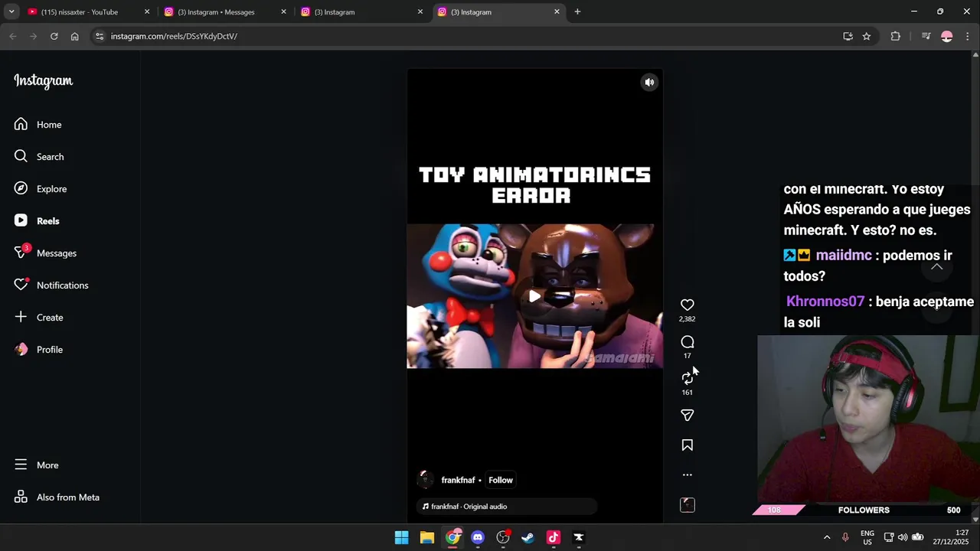The image size is (980, 551).
Task: Open Discord from the taskbar
Action: pos(478,538)
